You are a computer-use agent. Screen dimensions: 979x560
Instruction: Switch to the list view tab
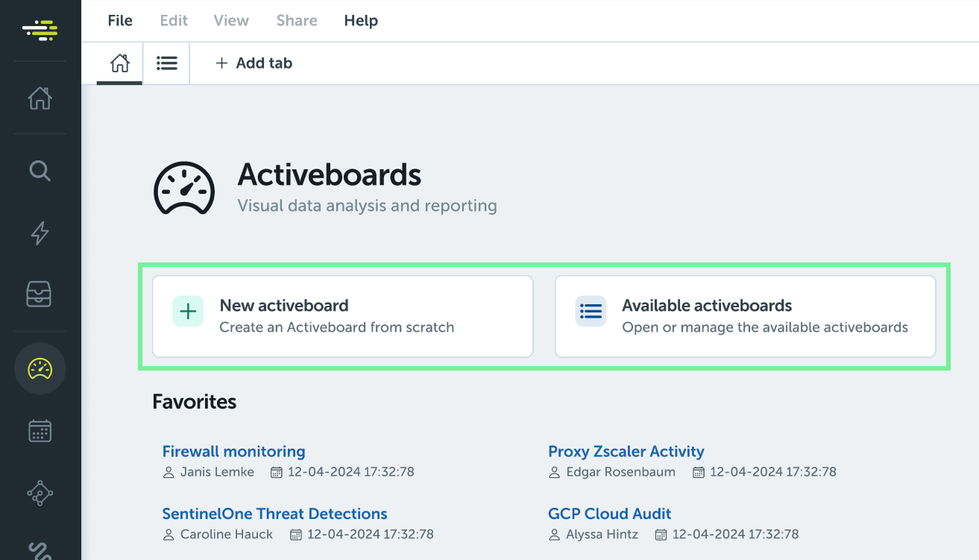166,63
